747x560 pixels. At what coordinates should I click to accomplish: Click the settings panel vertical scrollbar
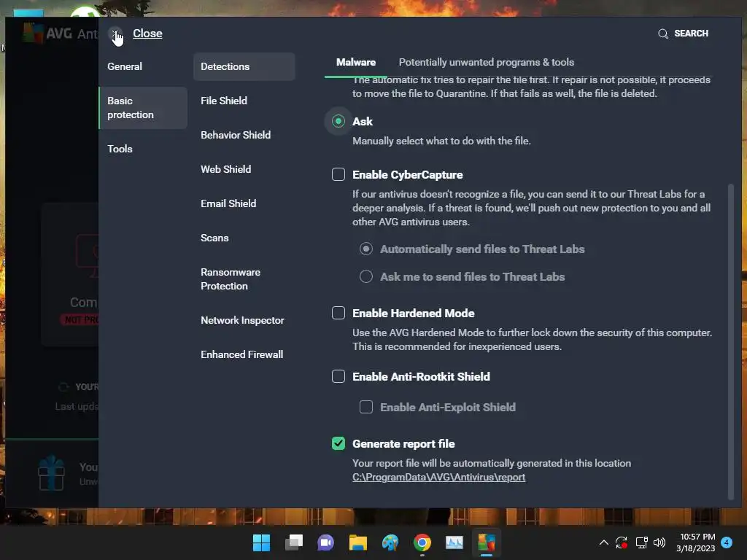(x=731, y=341)
